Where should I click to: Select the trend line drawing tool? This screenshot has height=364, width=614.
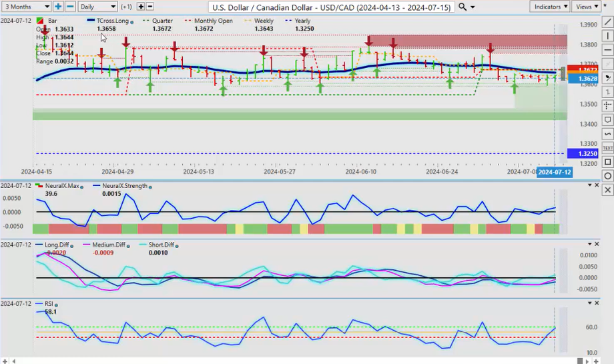607,22
